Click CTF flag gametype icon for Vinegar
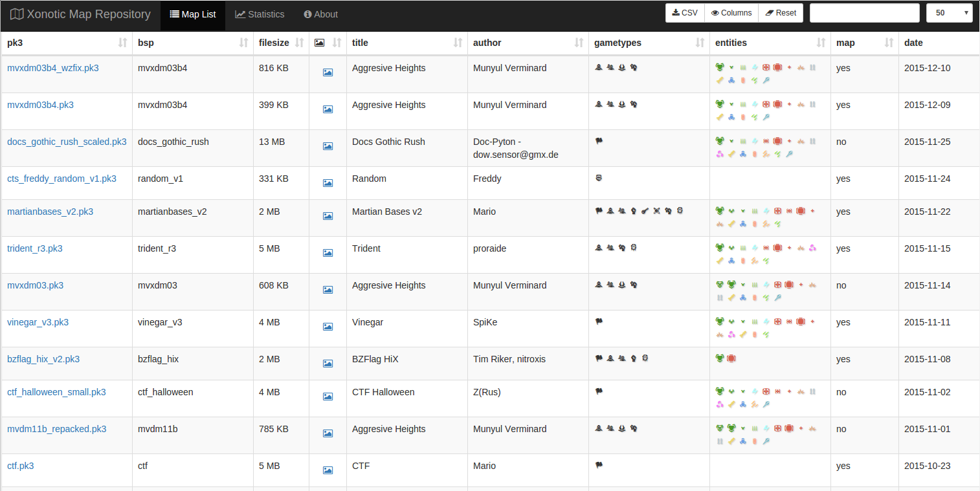 [x=599, y=321]
